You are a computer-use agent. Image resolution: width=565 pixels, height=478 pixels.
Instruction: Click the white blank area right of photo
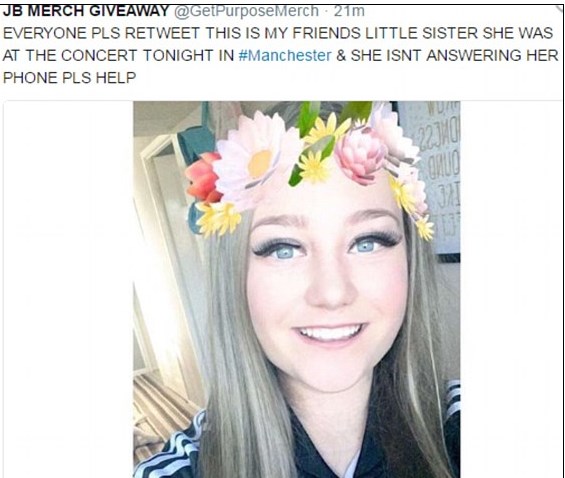pos(510,289)
